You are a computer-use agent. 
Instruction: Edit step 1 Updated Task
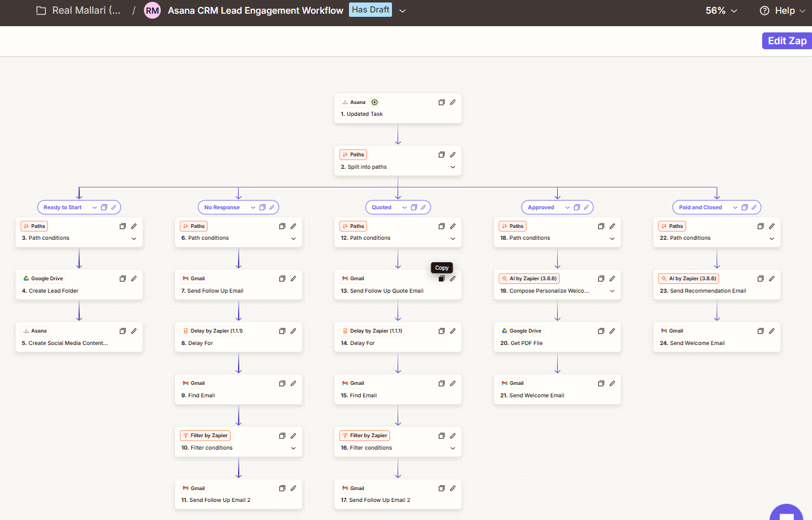click(x=453, y=102)
